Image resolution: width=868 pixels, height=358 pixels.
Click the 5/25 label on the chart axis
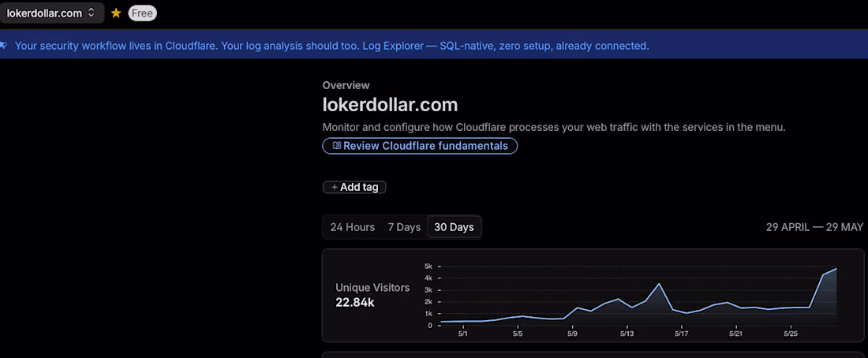tap(791, 334)
